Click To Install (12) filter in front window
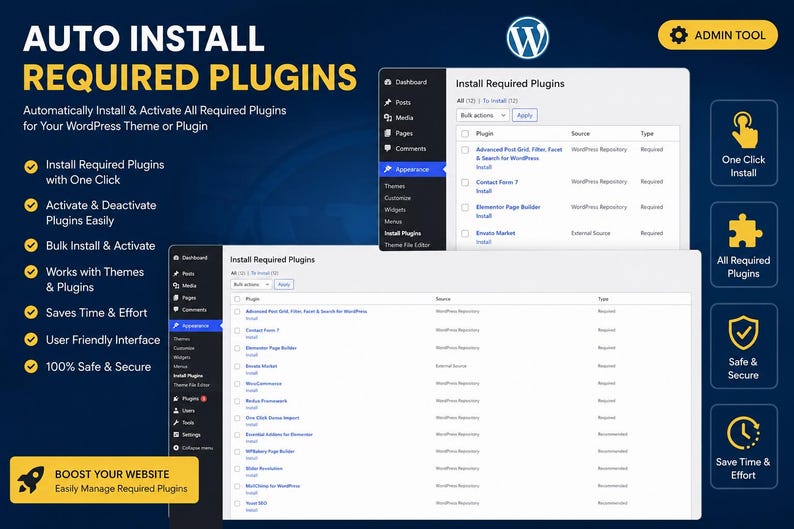794x529 pixels. coord(264,273)
